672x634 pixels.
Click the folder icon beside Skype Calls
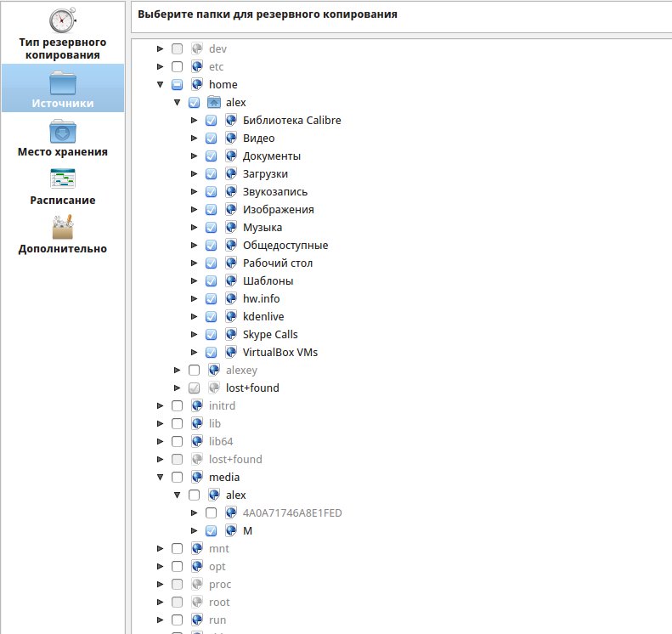231,334
